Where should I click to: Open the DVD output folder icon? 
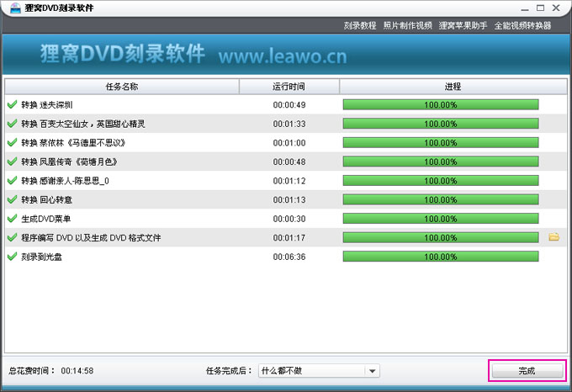pyautogui.click(x=553, y=237)
